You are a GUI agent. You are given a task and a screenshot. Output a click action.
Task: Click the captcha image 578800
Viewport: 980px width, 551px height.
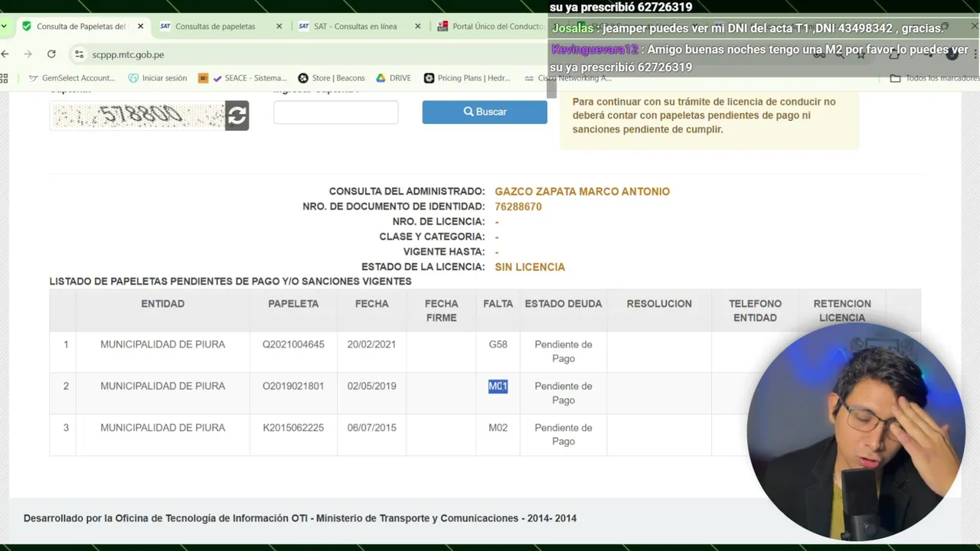coord(138,116)
